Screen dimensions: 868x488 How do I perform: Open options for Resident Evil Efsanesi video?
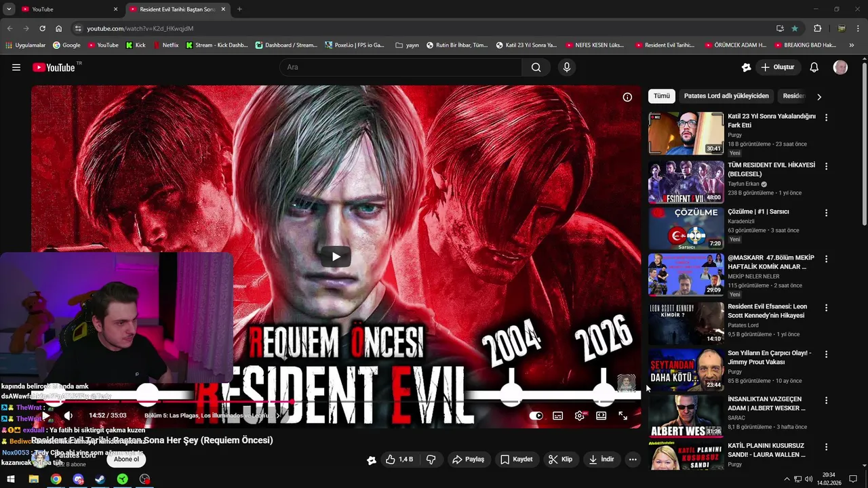[x=826, y=308]
